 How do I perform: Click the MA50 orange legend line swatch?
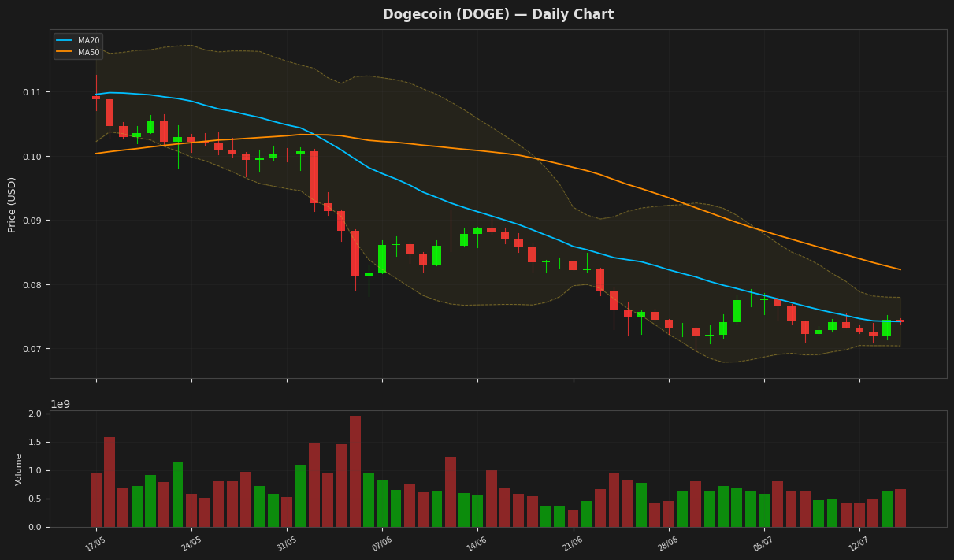[x=65, y=52]
